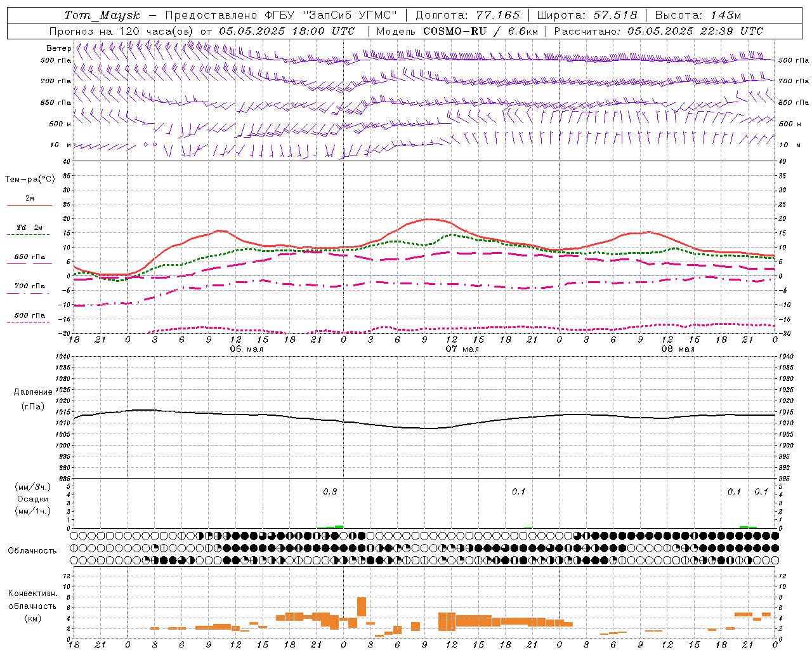Click the 'Тем-ра(°C)' temperature panel label

pos(30,180)
